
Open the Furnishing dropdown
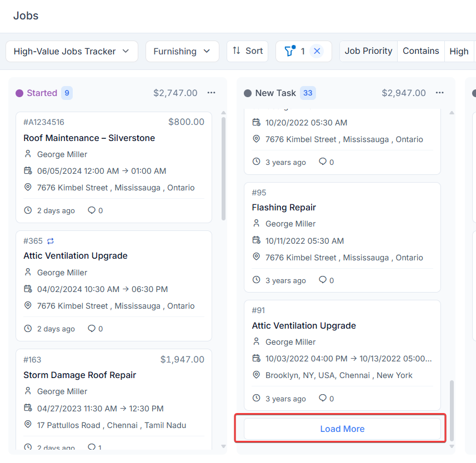tap(182, 51)
